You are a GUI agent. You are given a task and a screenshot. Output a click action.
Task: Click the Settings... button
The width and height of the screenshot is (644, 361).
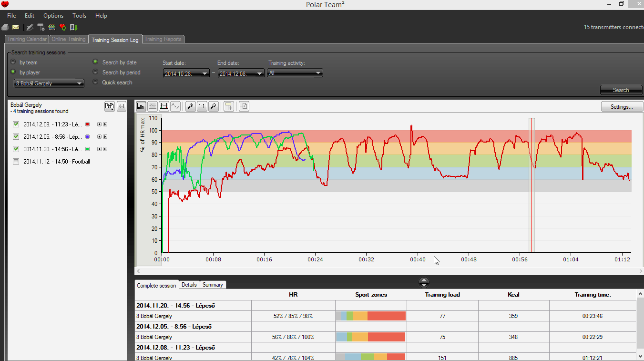[x=621, y=107]
